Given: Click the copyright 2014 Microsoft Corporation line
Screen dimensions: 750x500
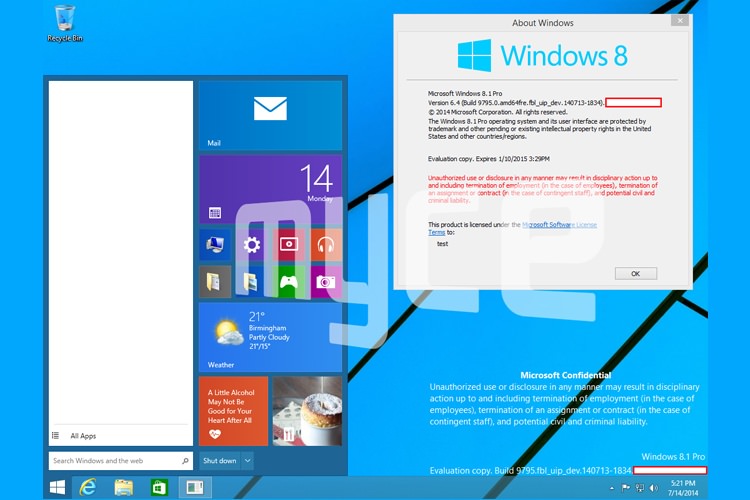Looking at the screenshot, I should (497, 112).
